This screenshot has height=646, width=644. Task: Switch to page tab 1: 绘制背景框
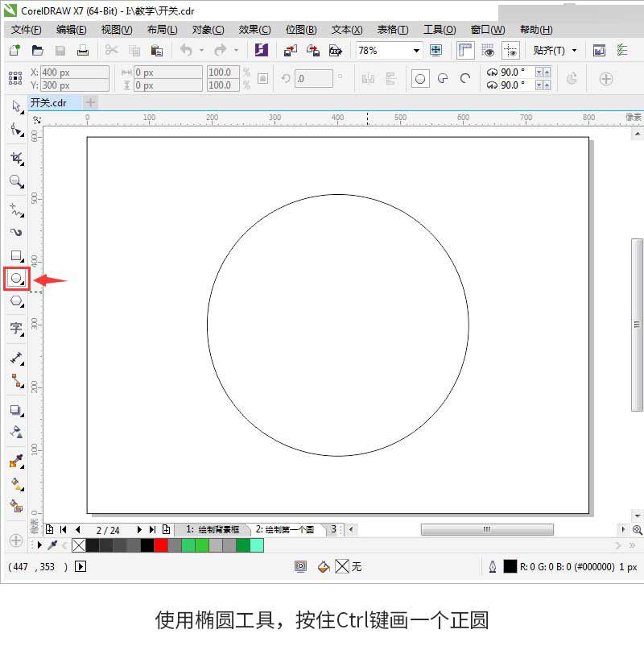click(x=213, y=529)
